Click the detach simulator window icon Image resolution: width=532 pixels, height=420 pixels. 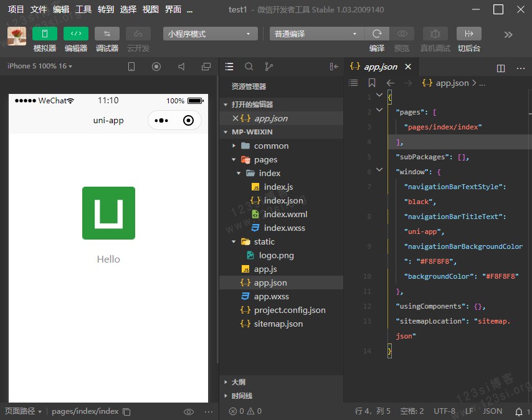206,67
